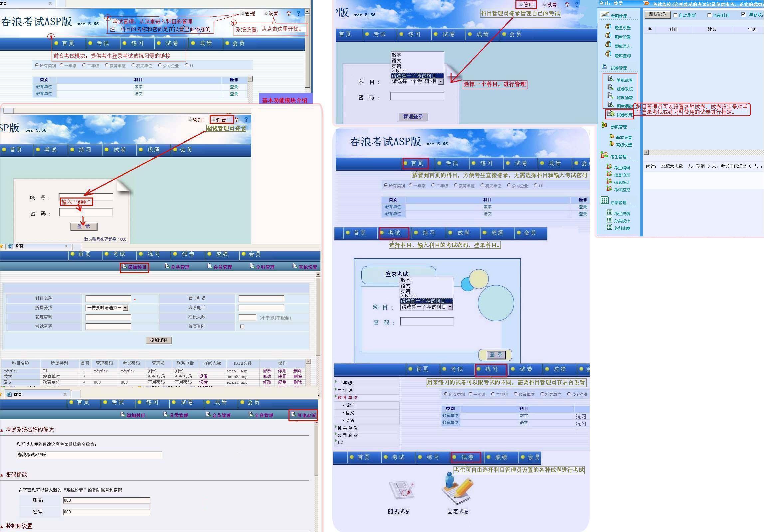Click the system name field 春浪考试ASP版
The height and width of the screenshot is (532, 764).
click(89, 455)
